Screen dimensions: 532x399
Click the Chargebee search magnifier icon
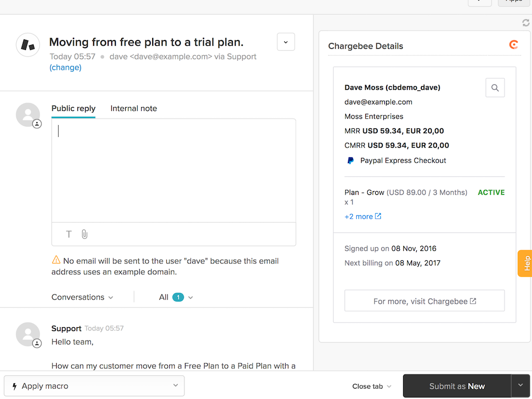pyautogui.click(x=495, y=88)
